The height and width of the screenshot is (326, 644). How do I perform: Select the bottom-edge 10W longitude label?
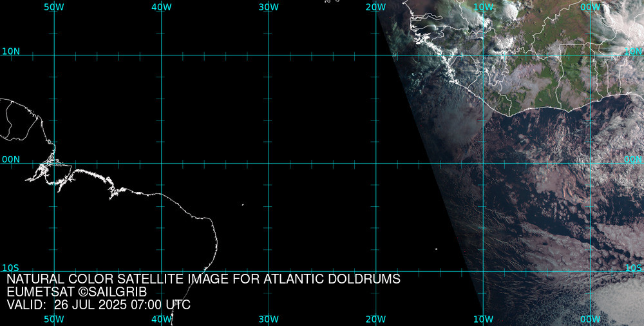pos(483,320)
